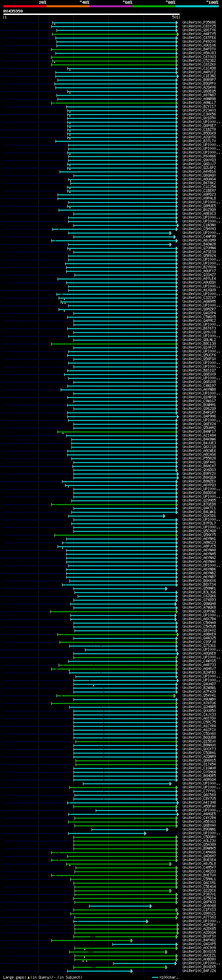Viewport: 222px width, 980px height.
Task: Click the red 20% identity legend bar
Action: point(25,6)
